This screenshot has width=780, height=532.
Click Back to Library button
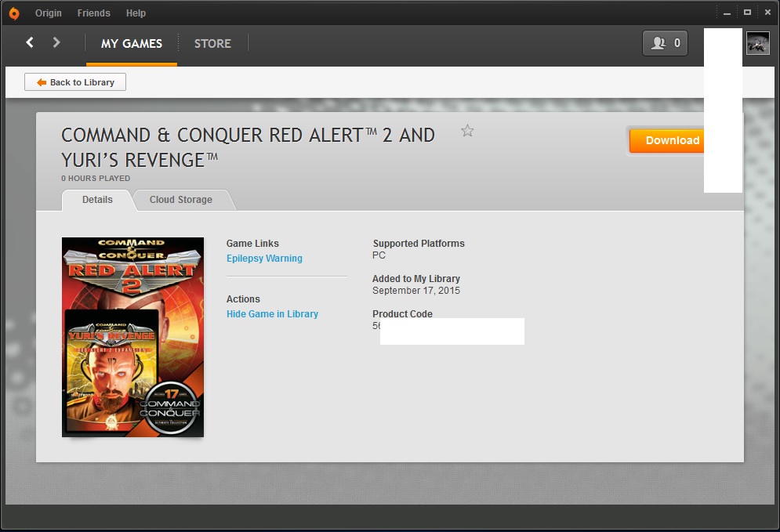click(75, 82)
